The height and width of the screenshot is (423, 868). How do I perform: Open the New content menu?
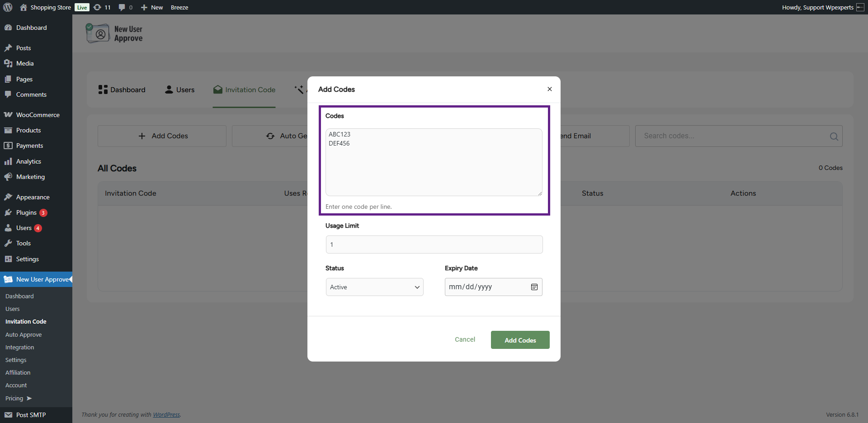152,7
